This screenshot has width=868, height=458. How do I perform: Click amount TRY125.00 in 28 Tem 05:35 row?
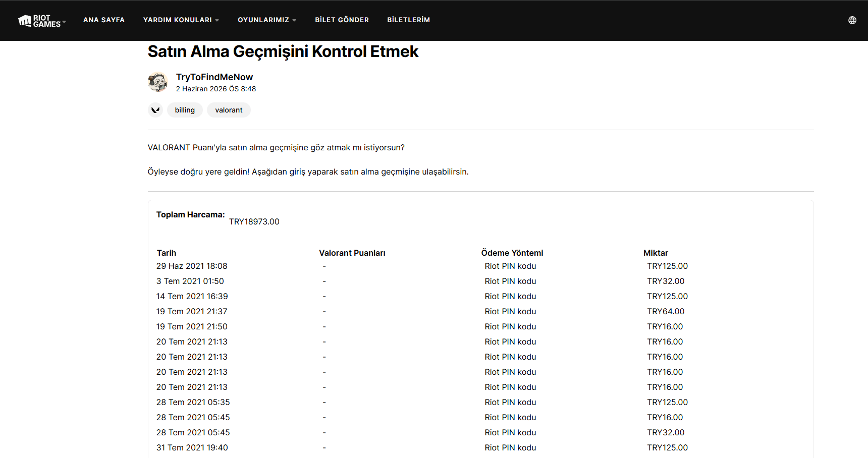click(668, 403)
